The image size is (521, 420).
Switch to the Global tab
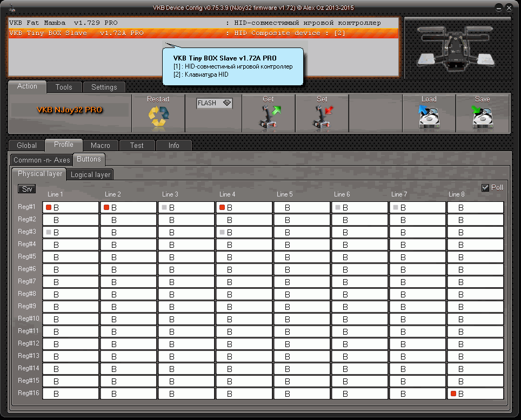tap(26, 145)
